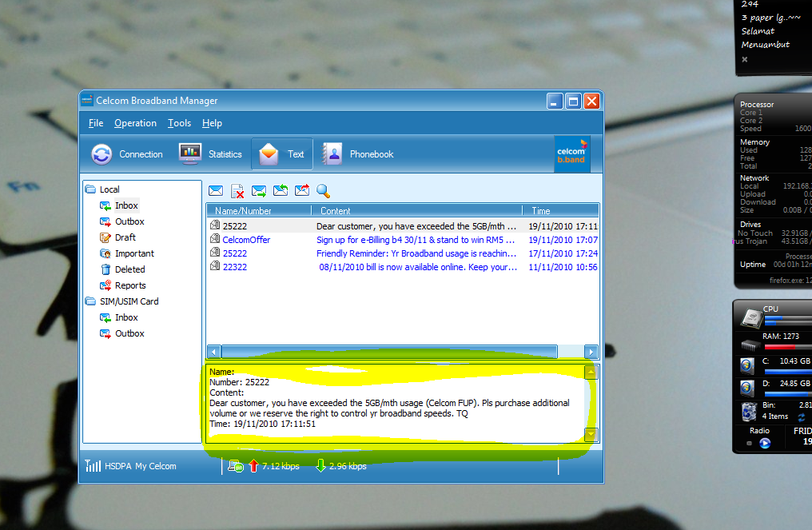
Task: Open the Statistics section
Action: (210, 153)
